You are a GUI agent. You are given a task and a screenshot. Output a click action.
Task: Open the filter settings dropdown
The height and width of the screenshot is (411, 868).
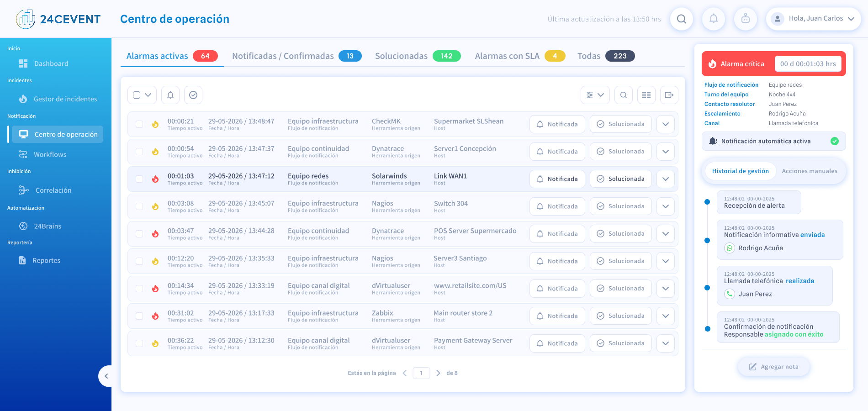pos(595,95)
